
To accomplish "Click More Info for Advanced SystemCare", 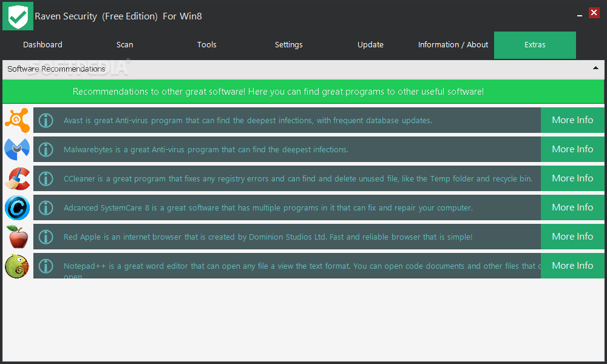I will (x=572, y=207).
